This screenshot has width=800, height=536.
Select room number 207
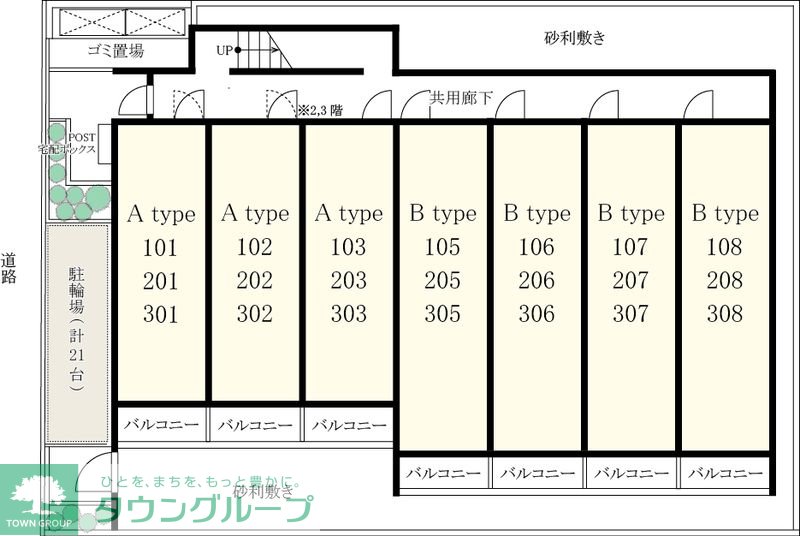click(x=630, y=280)
